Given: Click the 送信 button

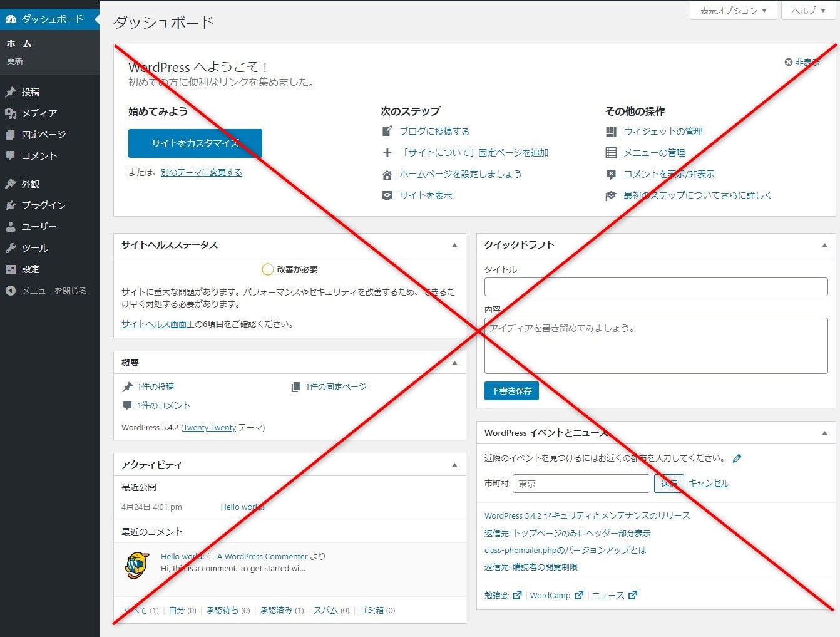Looking at the screenshot, I should click(x=669, y=484).
